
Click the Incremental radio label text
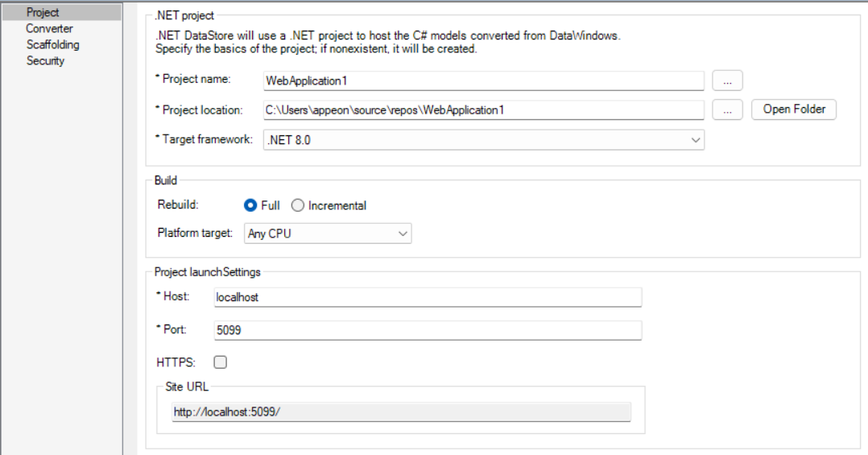(x=337, y=205)
